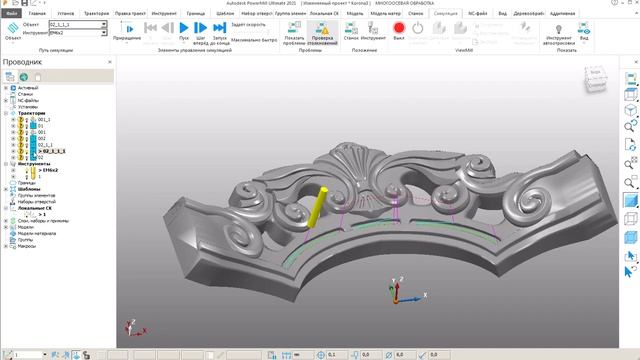Collapse the Локальные СК node
Screen dimensions: 640x360
(6, 208)
